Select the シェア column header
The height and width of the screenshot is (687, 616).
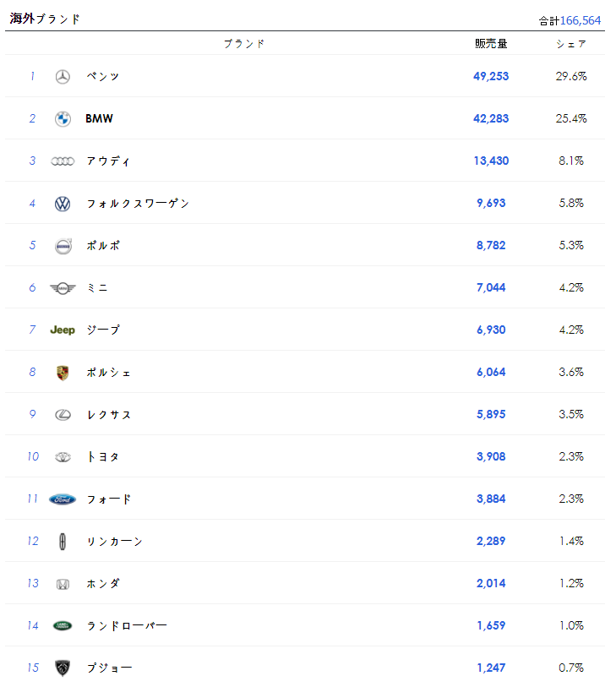point(571,44)
